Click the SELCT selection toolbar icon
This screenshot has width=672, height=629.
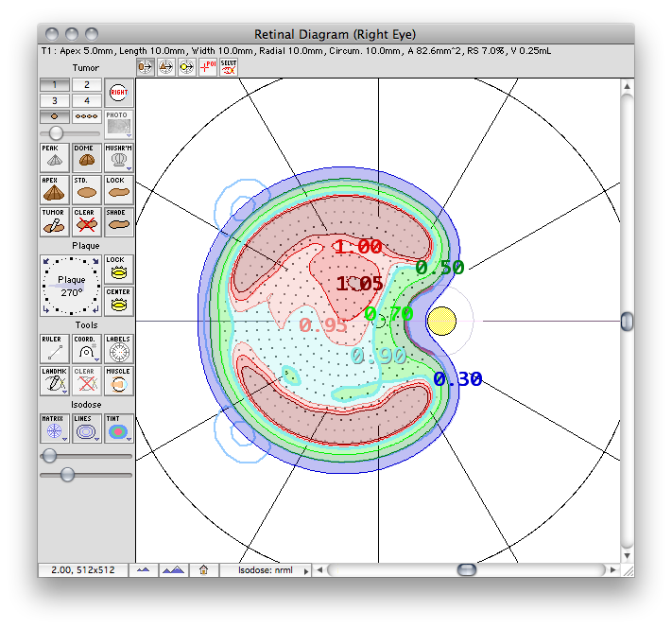(229, 67)
